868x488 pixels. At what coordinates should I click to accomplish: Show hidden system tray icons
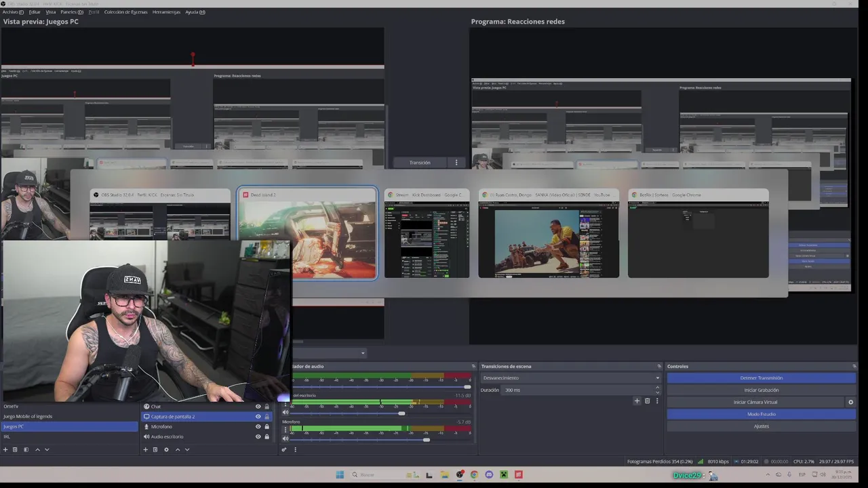[768, 474]
